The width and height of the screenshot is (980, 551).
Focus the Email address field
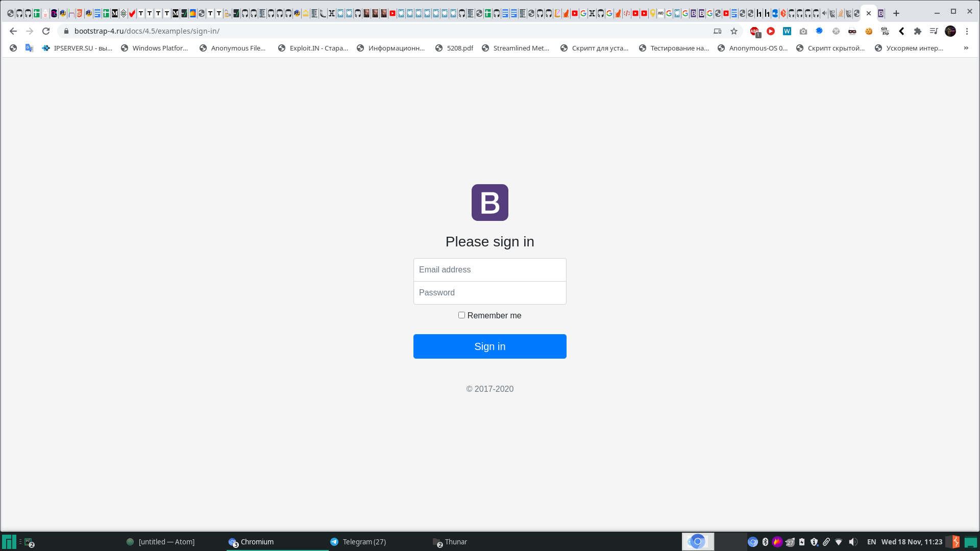point(490,270)
